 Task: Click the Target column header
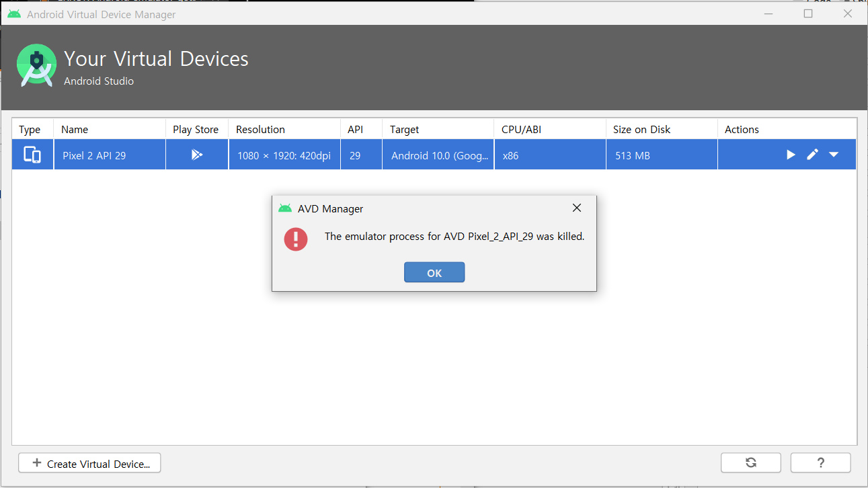(x=438, y=129)
